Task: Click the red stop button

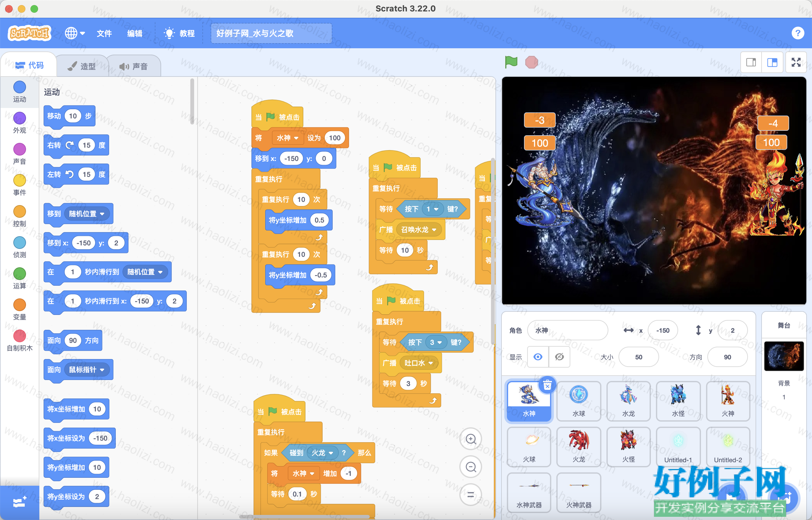Action: (532, 62)
